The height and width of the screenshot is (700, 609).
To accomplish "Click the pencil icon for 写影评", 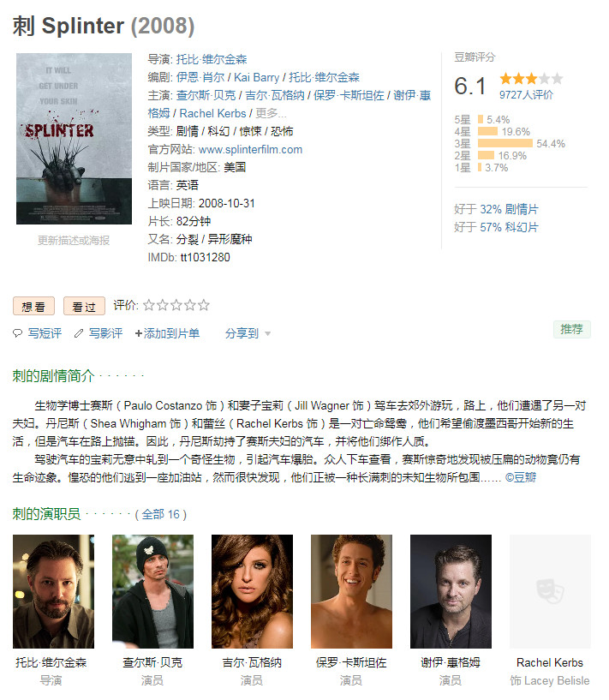I will 79,333.
